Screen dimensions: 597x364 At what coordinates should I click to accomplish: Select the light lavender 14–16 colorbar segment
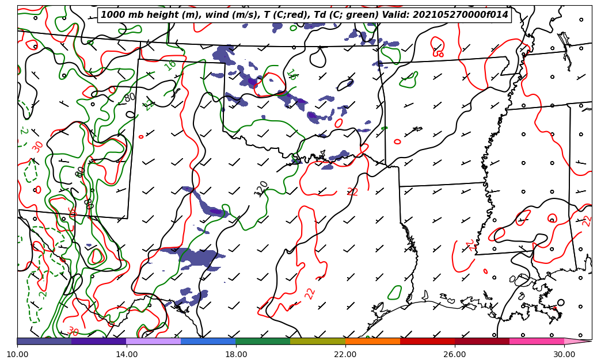pos(154,341)
